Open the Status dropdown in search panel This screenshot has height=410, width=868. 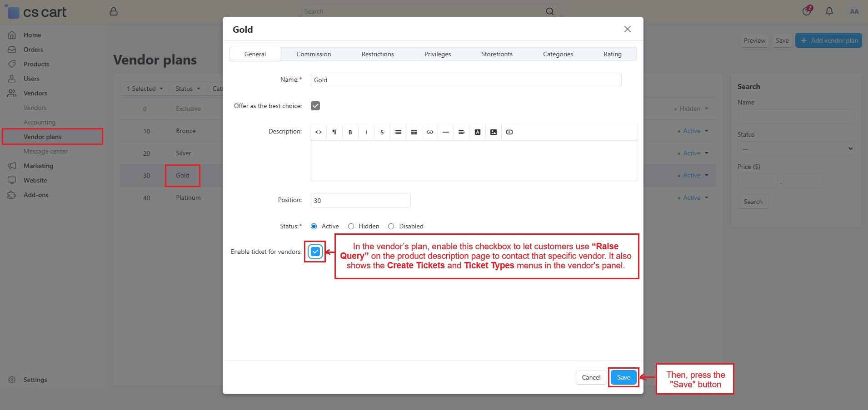(x=795, y=149)
